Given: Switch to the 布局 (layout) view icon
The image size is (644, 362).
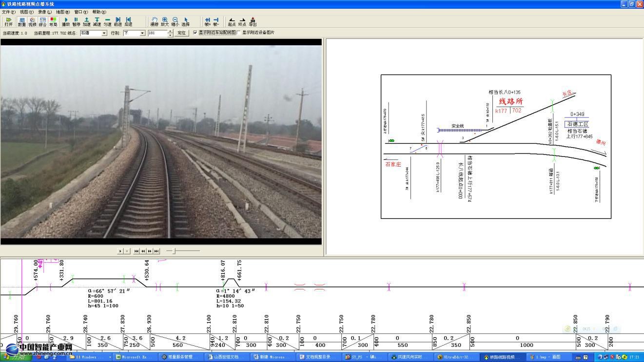Looking at the screenshot, I should coord(53,21).
